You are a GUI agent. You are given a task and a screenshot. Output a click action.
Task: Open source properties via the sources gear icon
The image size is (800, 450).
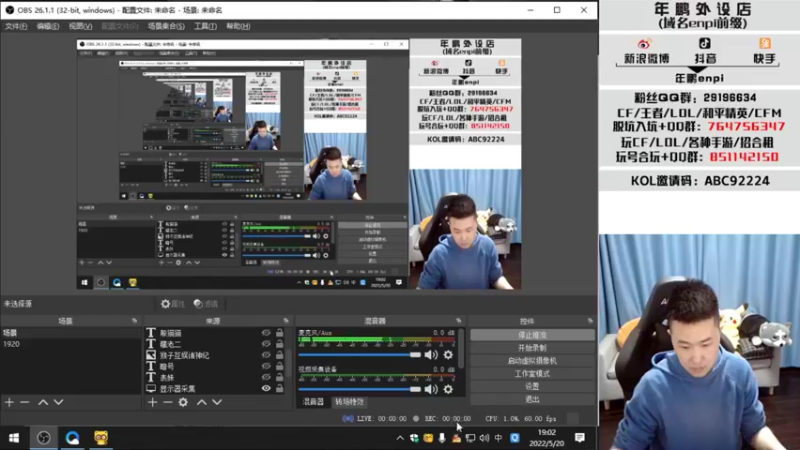183,402
